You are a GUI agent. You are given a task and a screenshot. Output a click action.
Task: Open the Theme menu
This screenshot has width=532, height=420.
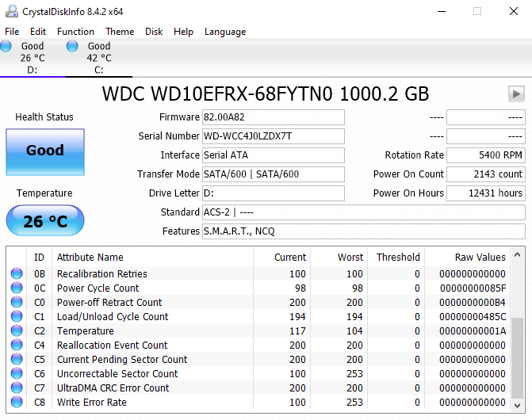coord(120,32)
